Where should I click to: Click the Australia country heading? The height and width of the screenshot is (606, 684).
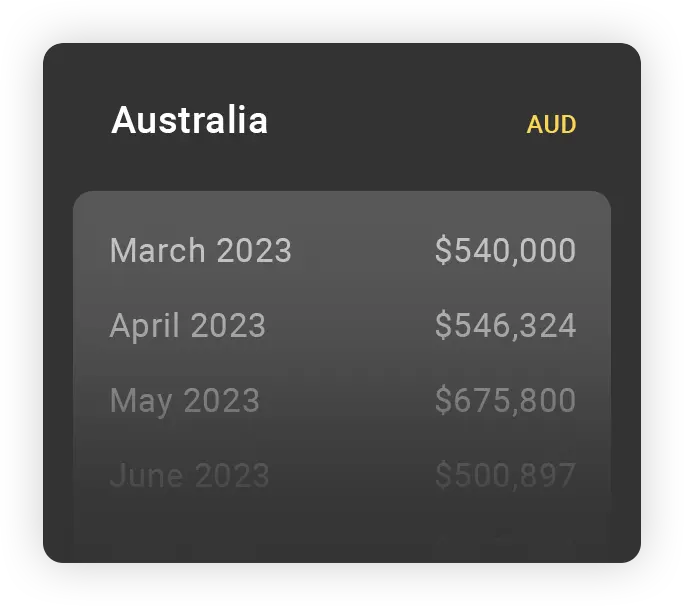coord(189,121)
